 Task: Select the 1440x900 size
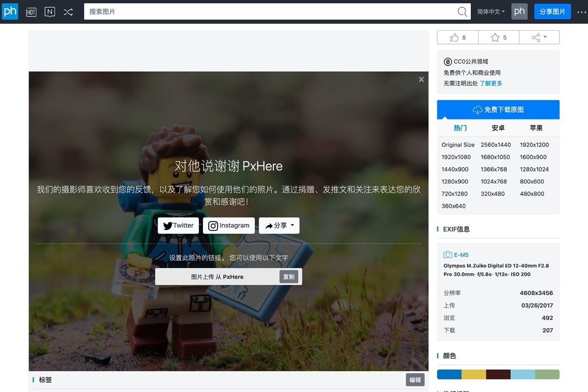click(455, 169)
